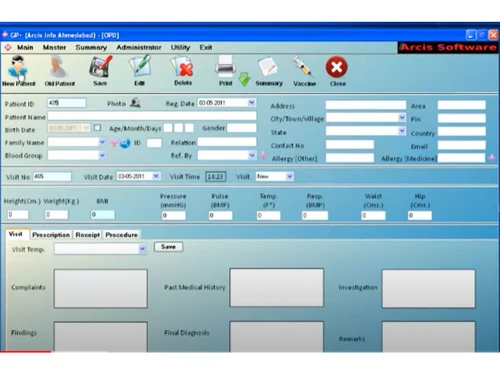Click the Temp. (F) field
The height and width of the screenshot is (375, 500).
click(x=268, y=215)
